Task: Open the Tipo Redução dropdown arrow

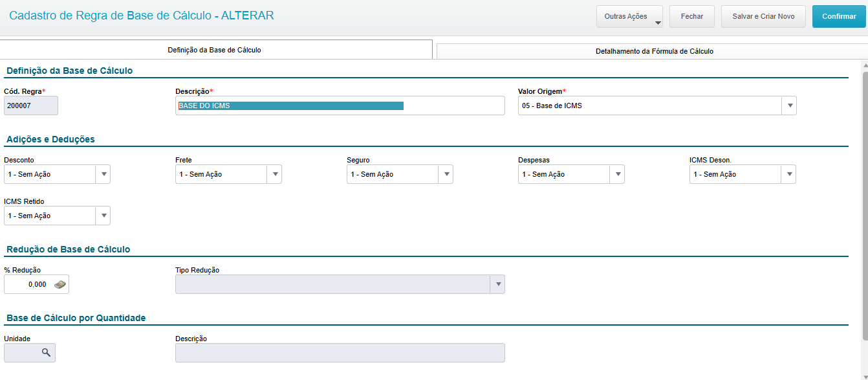Action: tap(497, 284)
